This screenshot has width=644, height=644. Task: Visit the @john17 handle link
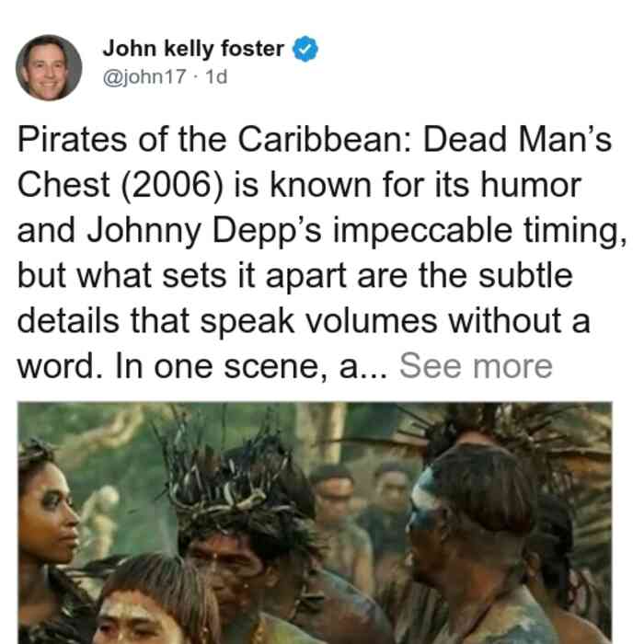pyautogui.click(x=144, y=76)
